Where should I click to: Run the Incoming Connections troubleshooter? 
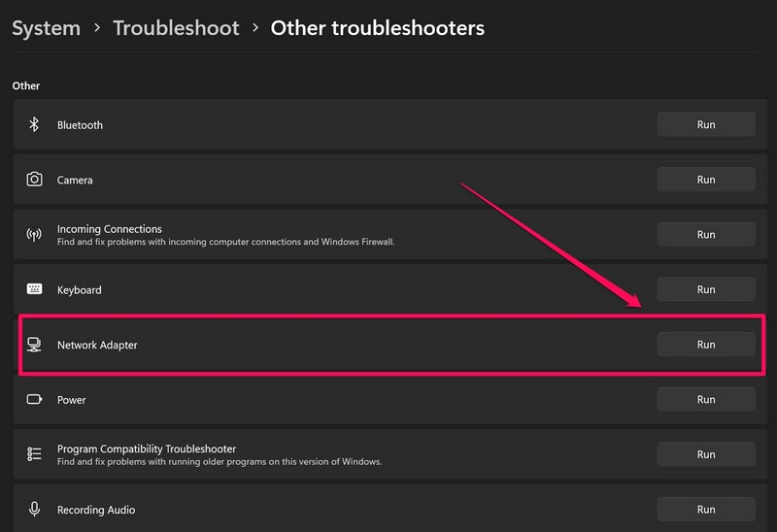(705, 234)
